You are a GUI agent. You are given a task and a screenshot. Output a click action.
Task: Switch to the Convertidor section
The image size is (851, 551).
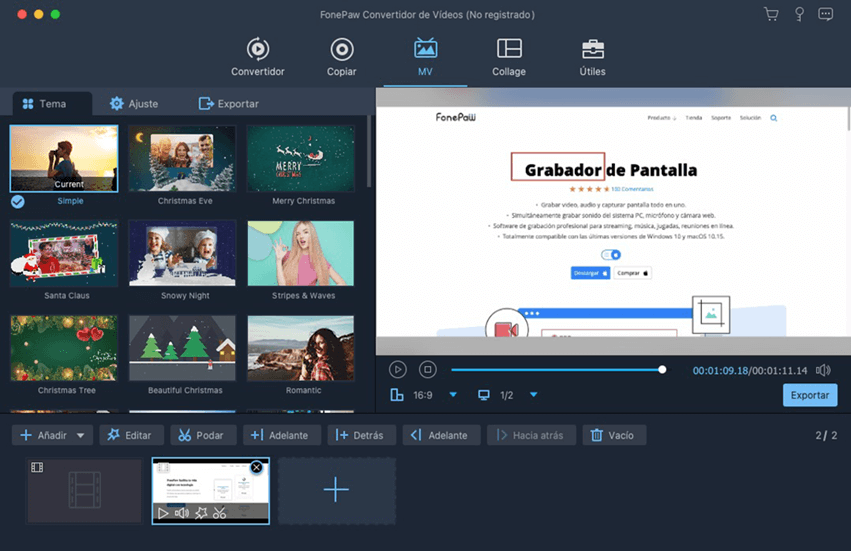(258, 57)
